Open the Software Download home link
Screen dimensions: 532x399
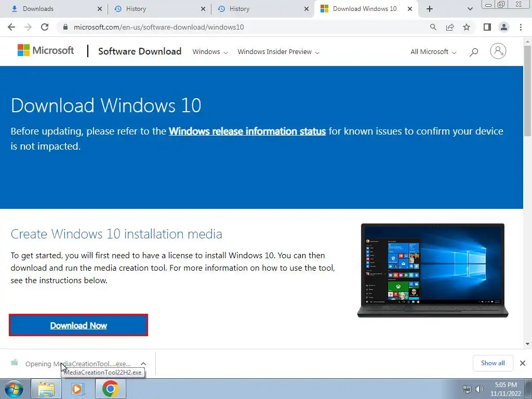(139, 51)
